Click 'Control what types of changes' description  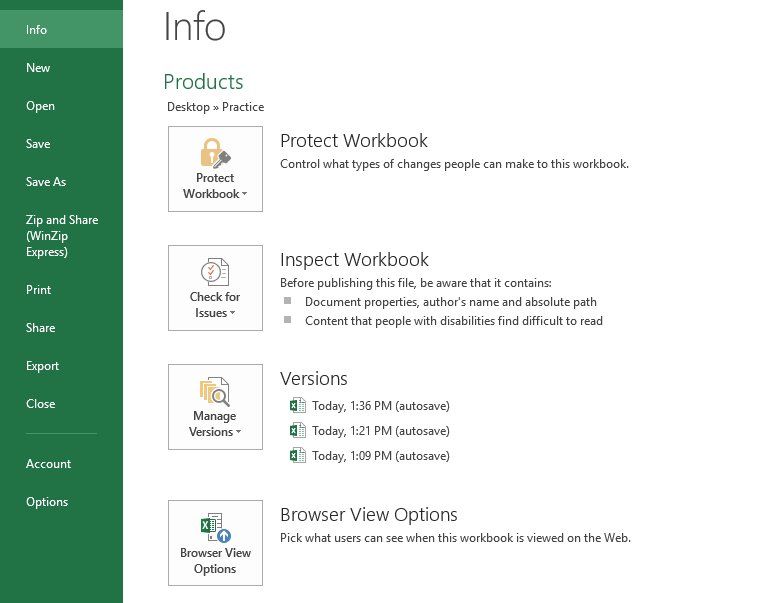[x=454, y=164]
